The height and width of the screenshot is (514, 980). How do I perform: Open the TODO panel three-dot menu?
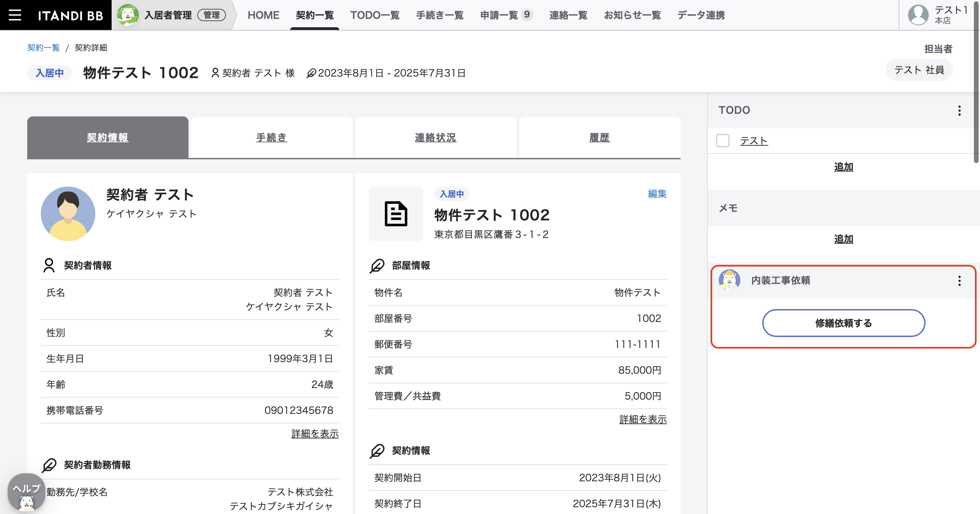click(959, 110)
